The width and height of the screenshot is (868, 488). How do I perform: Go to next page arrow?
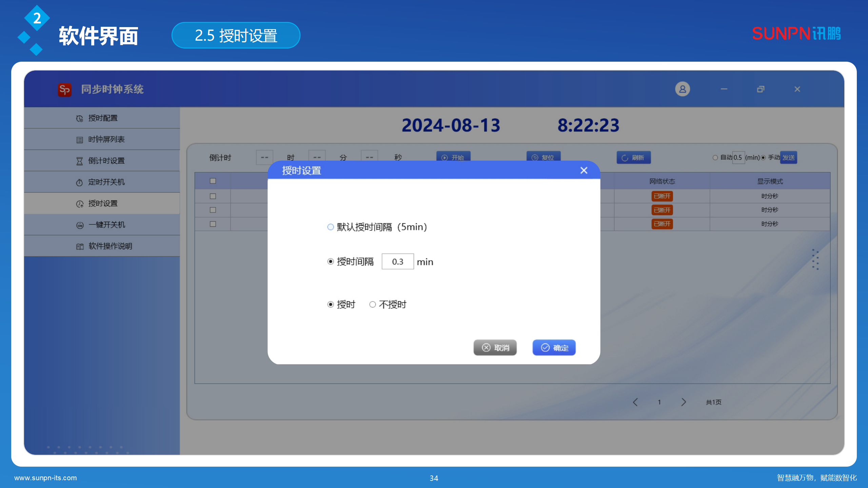pyautogui.click(x=684, y=402)
